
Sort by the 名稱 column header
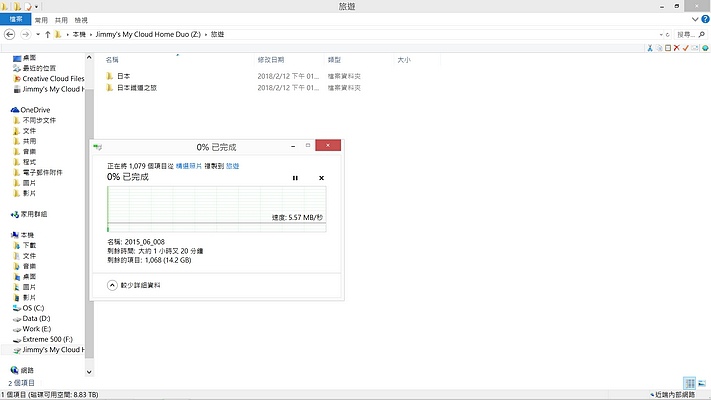pos(112,60)
